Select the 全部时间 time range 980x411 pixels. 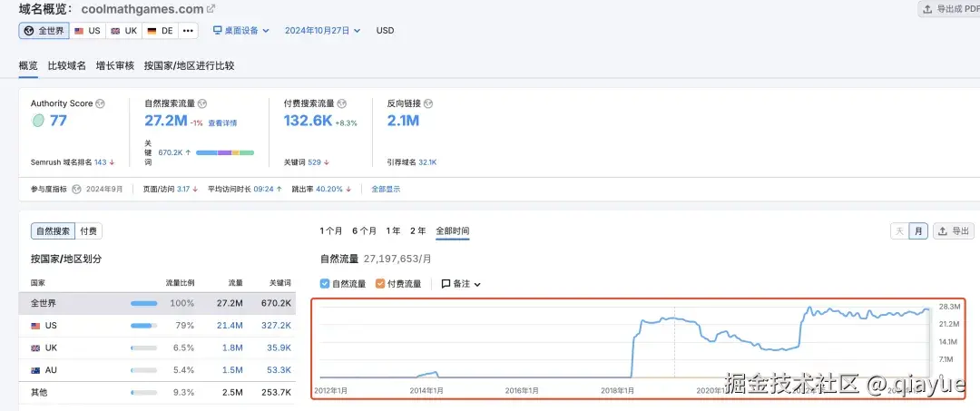coord(453,231)
